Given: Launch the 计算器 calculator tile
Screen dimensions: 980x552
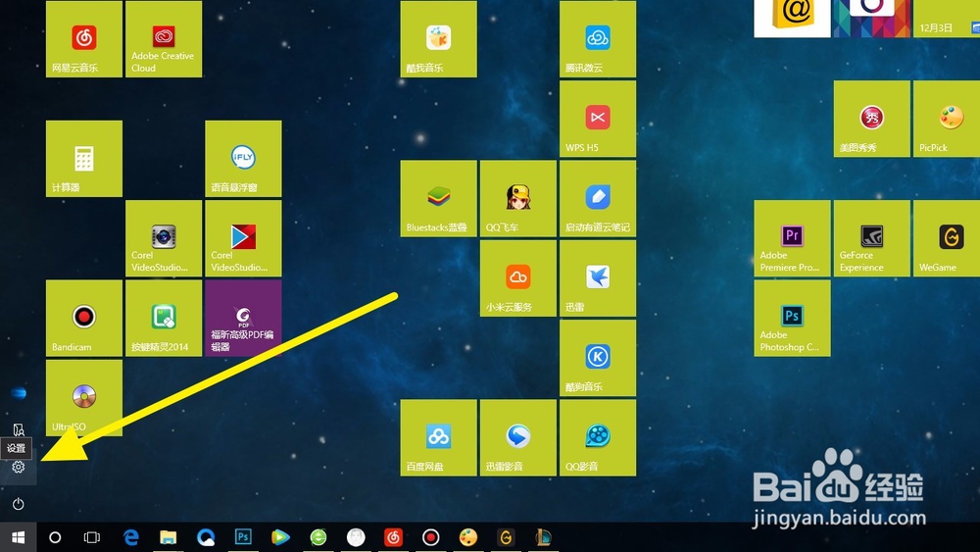Looking at the screenshot, I should pyautogui.click(x=83, y=159).
